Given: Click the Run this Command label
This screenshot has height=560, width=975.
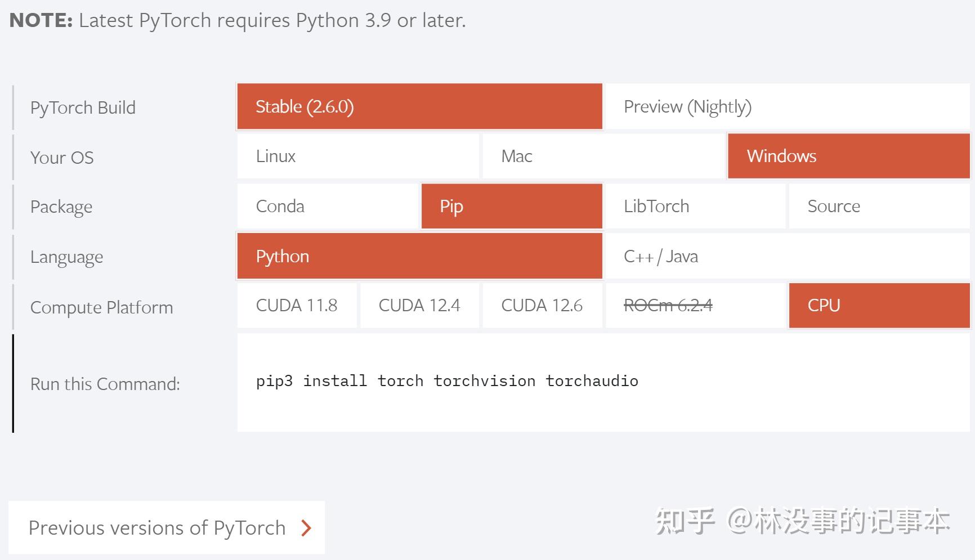Looking at the screenshot, I should [x=105, y=383].
